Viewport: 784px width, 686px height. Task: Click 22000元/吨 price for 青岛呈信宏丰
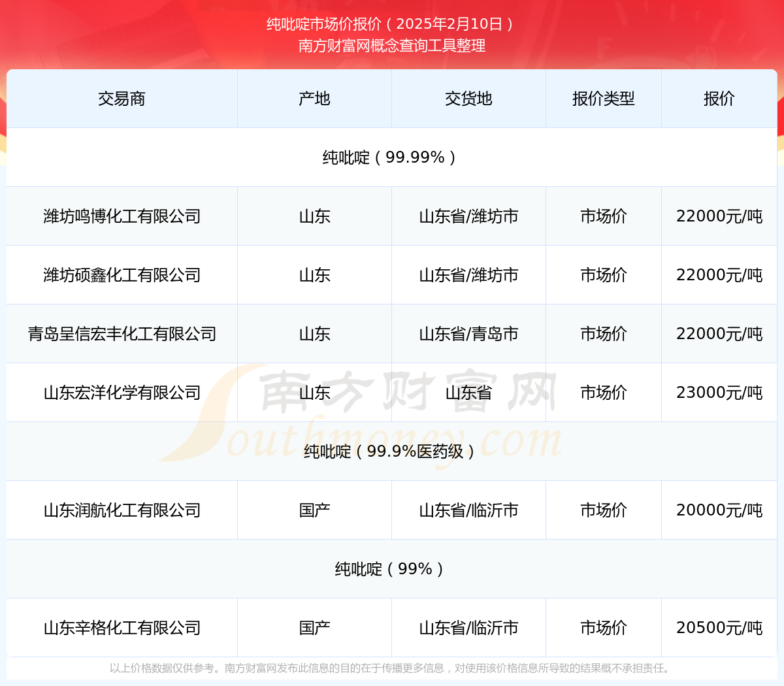click(719, 334)
